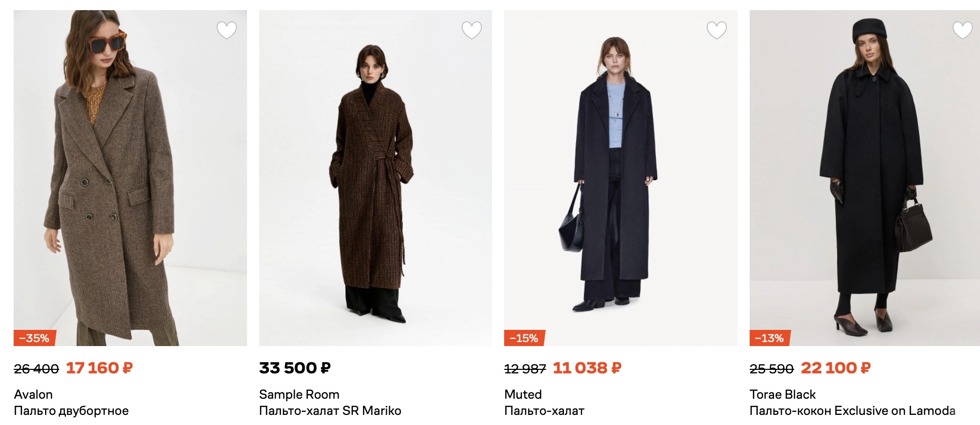Click the Muted brand name
Viewport: 980px width, 425px height.
tap(523, 394)
